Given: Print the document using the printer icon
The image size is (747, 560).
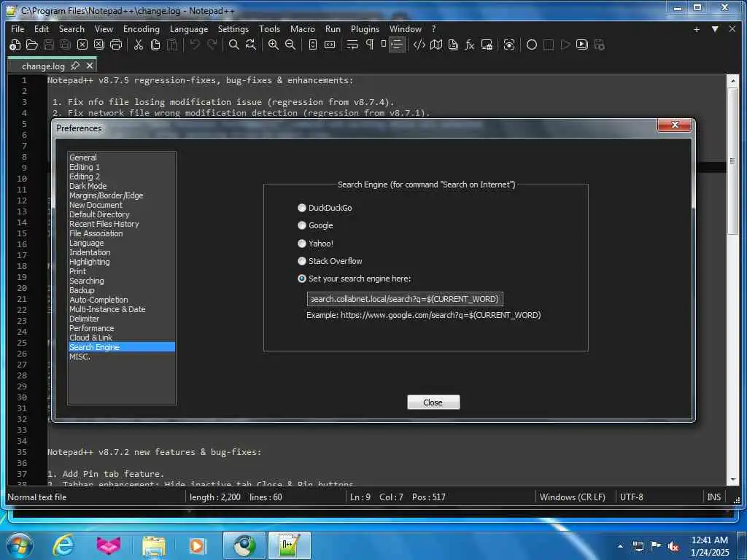Looking at the screenshot, I should tap(116, 44).
